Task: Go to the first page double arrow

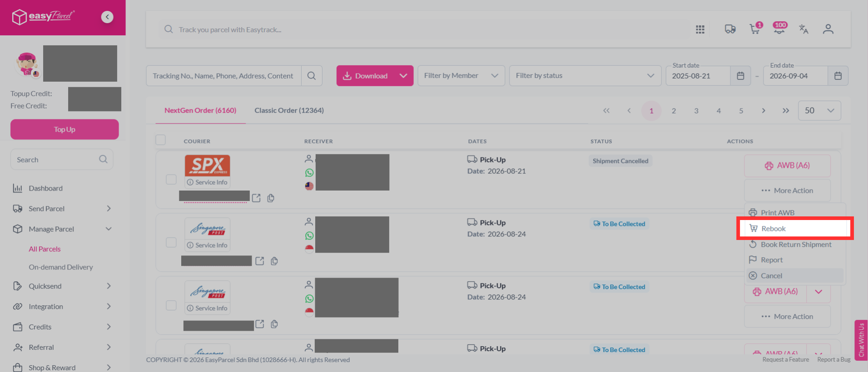Action: [606, 111]
